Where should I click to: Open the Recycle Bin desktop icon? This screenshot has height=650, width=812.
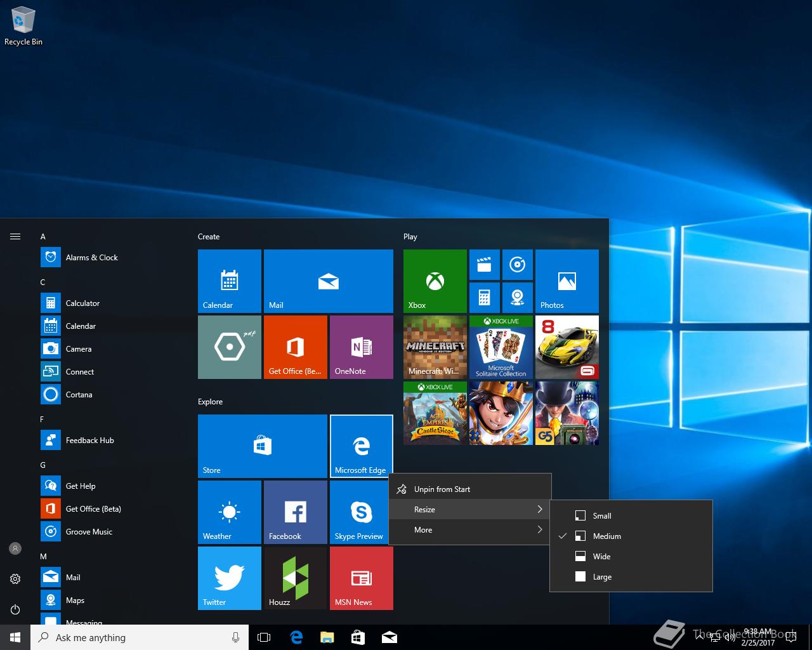(x=23, y=27)
